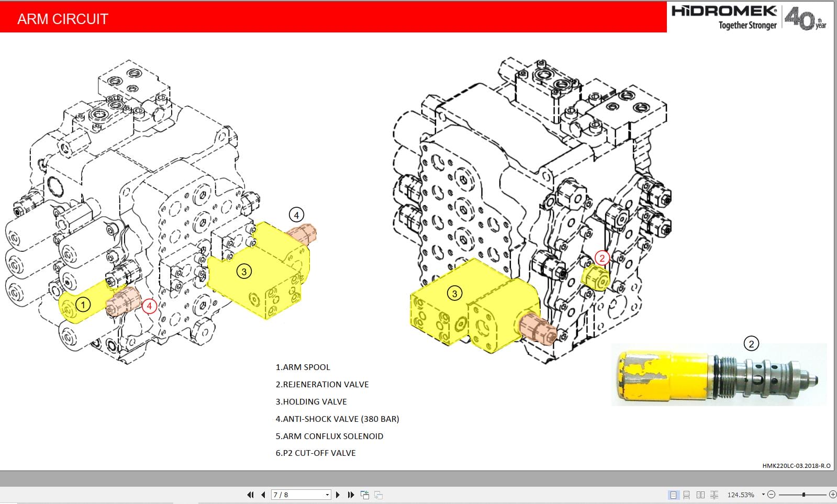Click the HIDROMEK logo

click(x=724, y=11)
